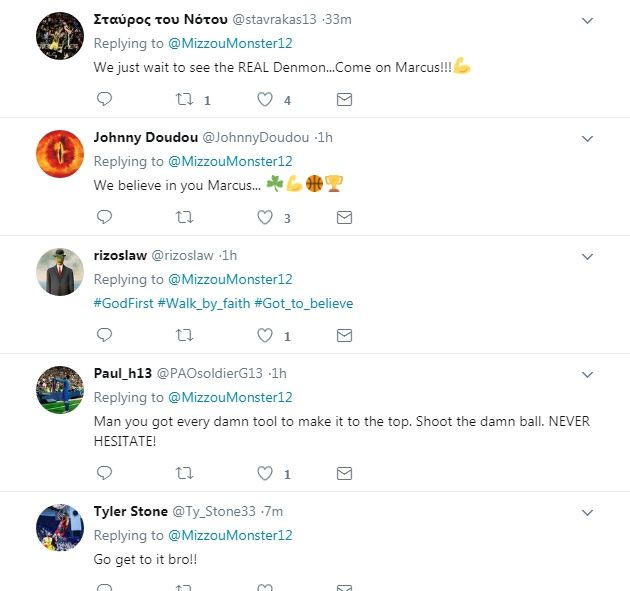
Task: Expand the menu on Johnny Doudou's tweet
Action: coord(588,139)
